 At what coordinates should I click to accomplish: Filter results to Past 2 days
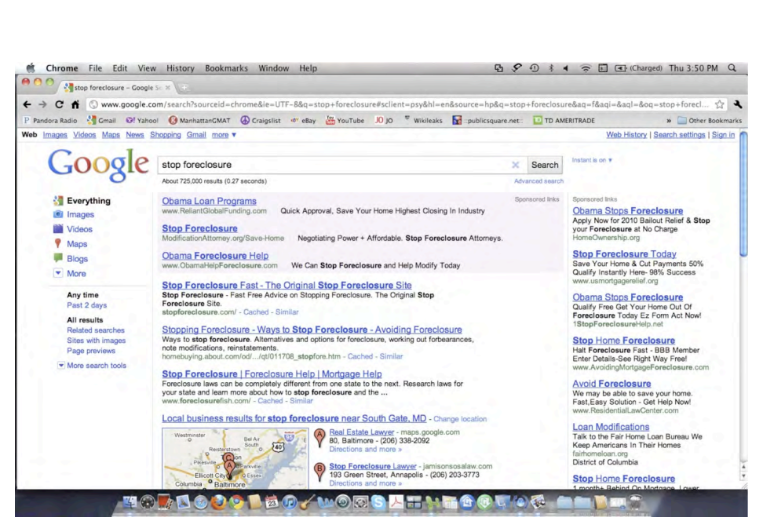pyautogui.click(x=86, y=305)
